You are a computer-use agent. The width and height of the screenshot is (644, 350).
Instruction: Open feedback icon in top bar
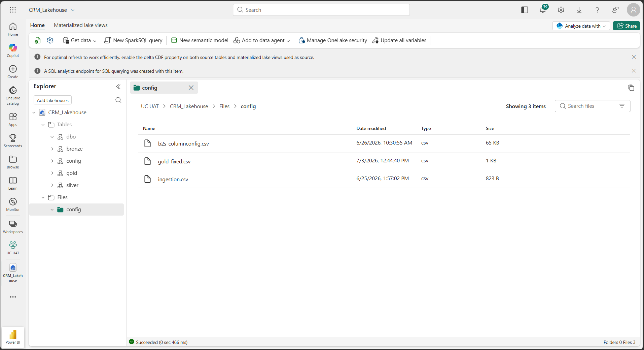(x=615, y=10)
